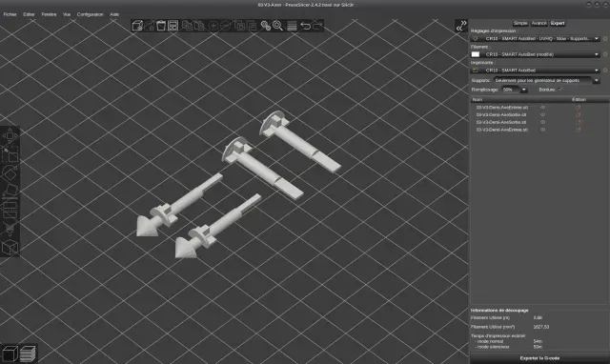The width and height of the screenshot is (610, 364).
Task: Click the Add instance plus icon
Action: 213,26
